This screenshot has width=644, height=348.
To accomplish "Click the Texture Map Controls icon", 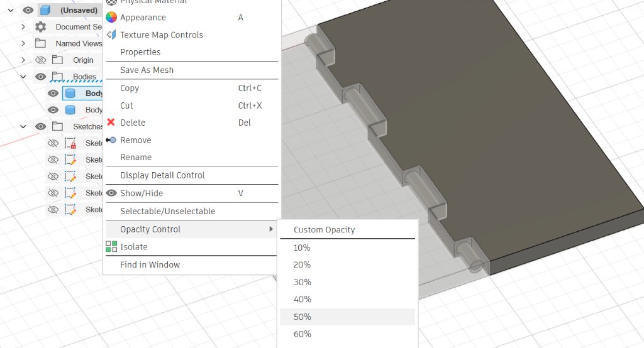I will click(x=111, y=35).
